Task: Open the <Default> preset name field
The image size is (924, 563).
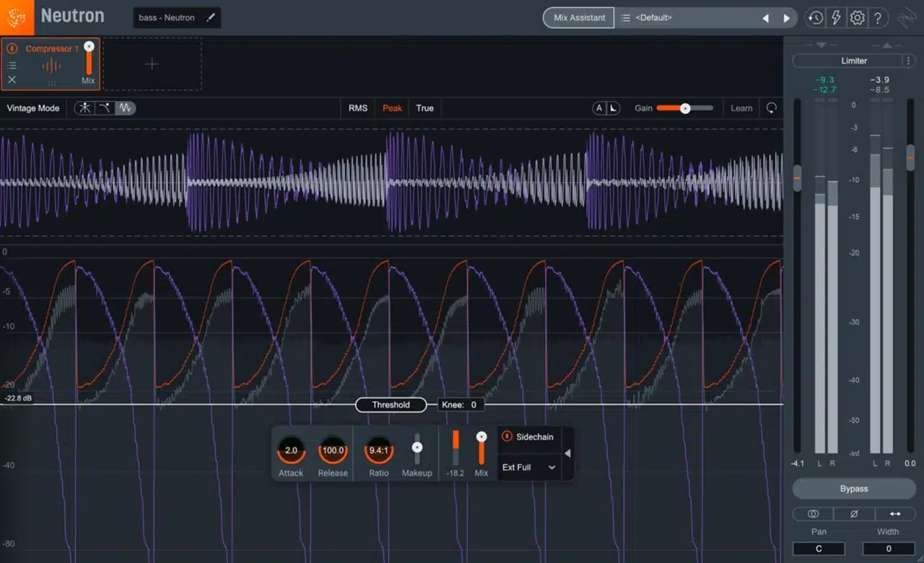Action: 653,18
